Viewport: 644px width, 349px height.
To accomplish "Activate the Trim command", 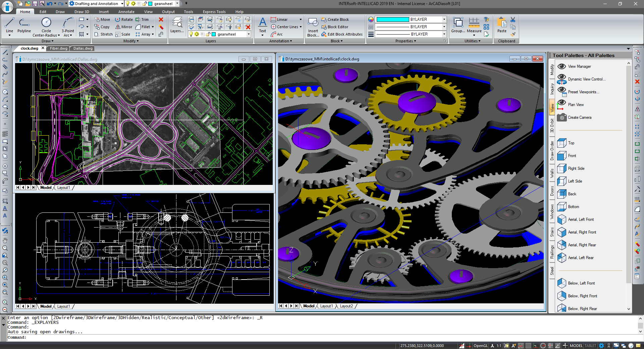I will click(142, 19).
